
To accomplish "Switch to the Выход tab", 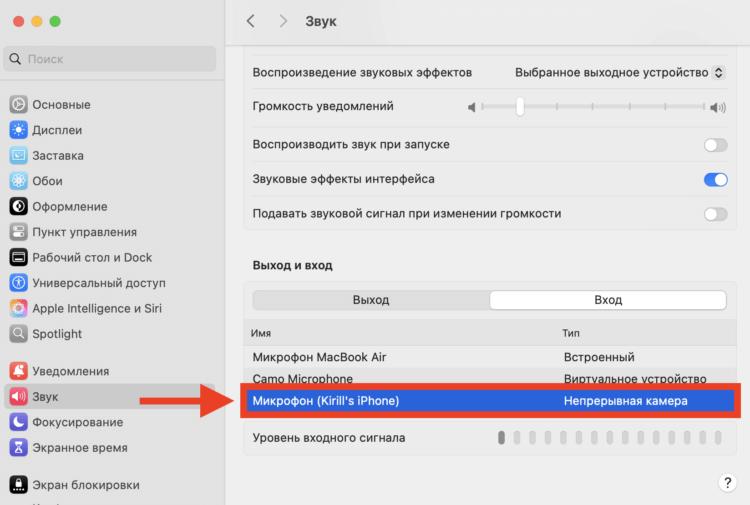I will pyautogui.click(x=371, y=300).
